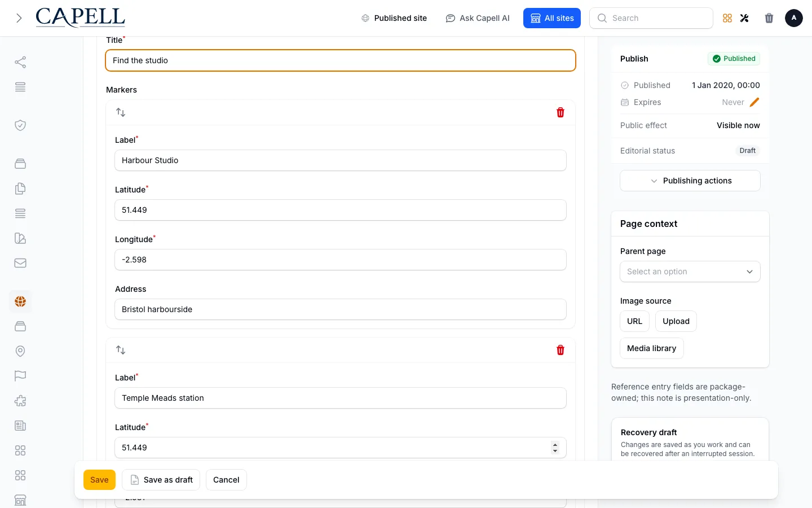Open the Published site link

[x=394, y=18]
